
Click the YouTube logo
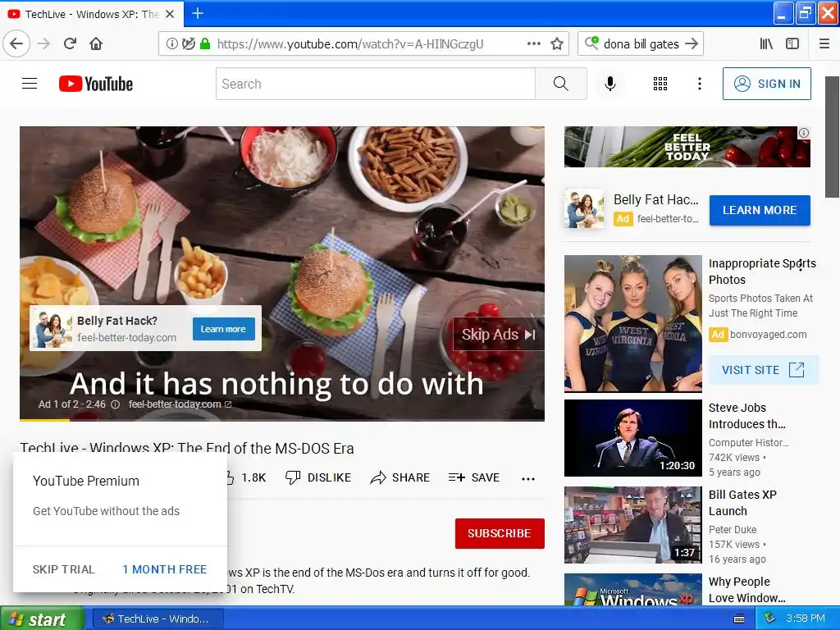(x=96, y=84)
